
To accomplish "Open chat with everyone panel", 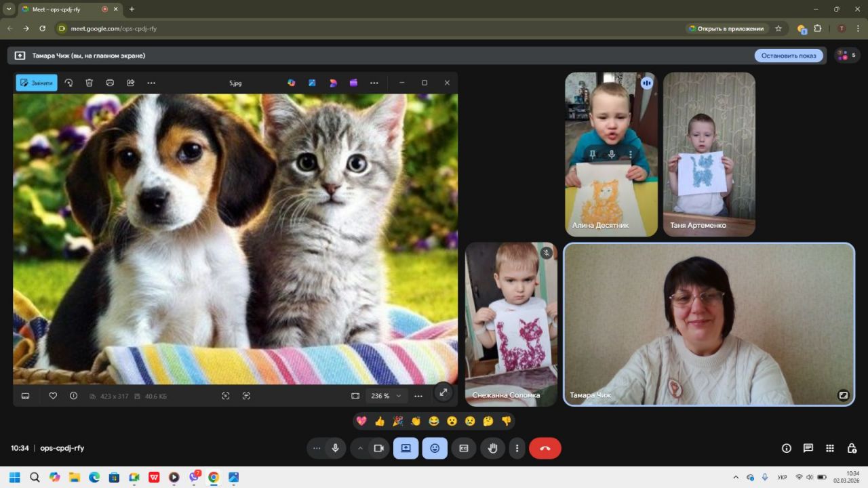I will [x=808, y=448].
